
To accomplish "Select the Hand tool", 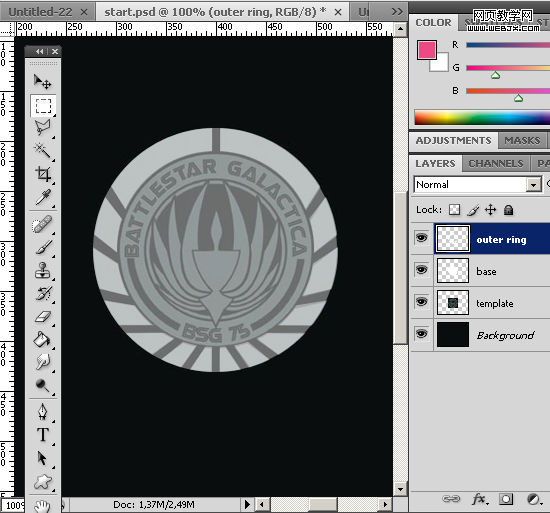I will coord(43,505).
